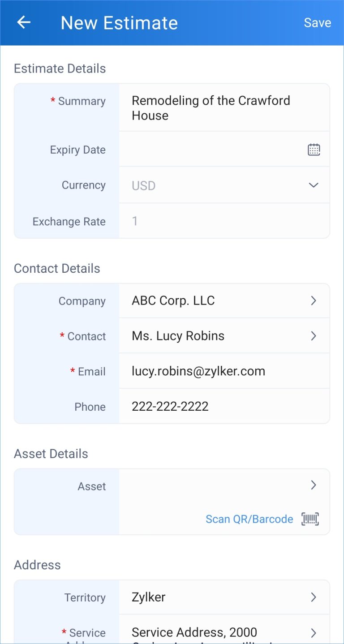This screenshot has width=344, height=644.
Task: Select the USD currency field
Action: coord(215,185)
